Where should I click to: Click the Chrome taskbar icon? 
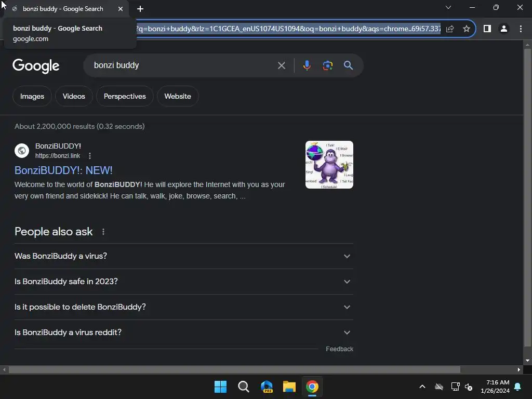[312, 387]
